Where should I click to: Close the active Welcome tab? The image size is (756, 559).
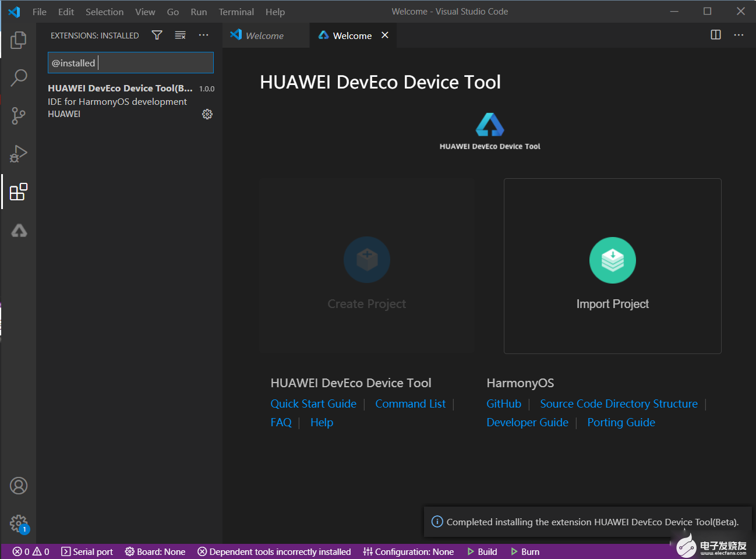coord(385,36)
